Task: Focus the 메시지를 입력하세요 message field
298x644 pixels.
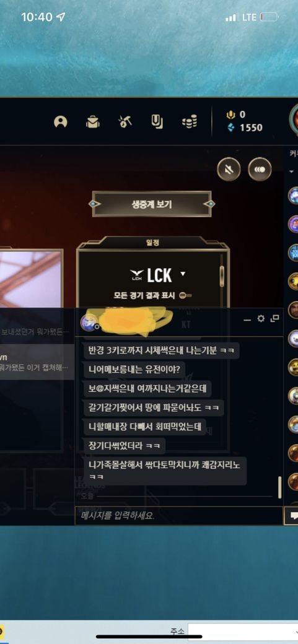Action: [x=179, y=515]
